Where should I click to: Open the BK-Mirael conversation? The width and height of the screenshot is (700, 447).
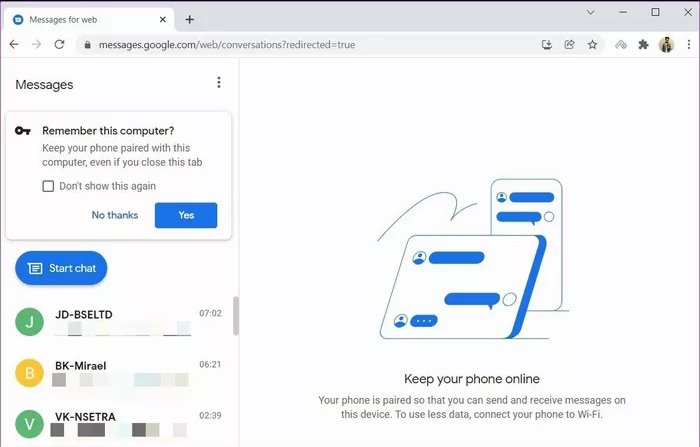point(118,373)
